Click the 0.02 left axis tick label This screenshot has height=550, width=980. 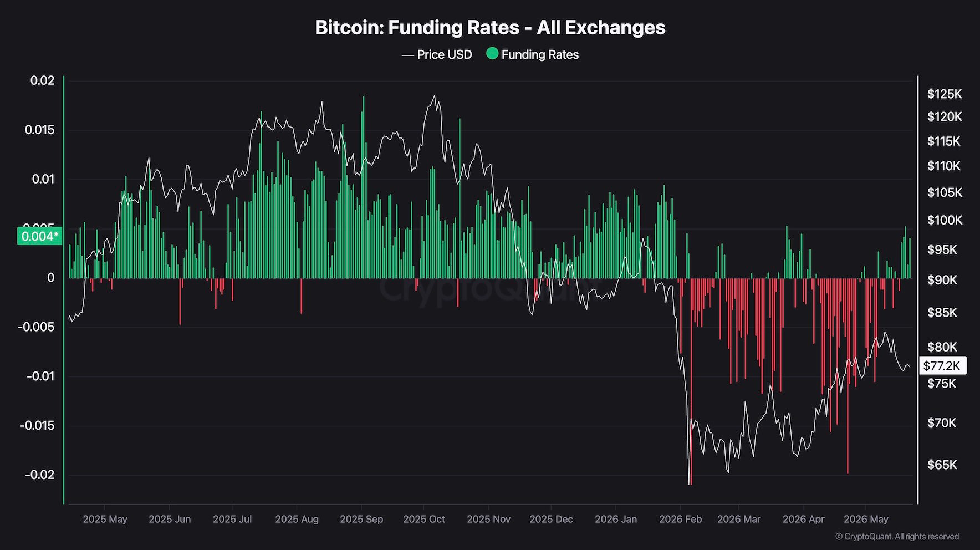click(x=43, y=80)
